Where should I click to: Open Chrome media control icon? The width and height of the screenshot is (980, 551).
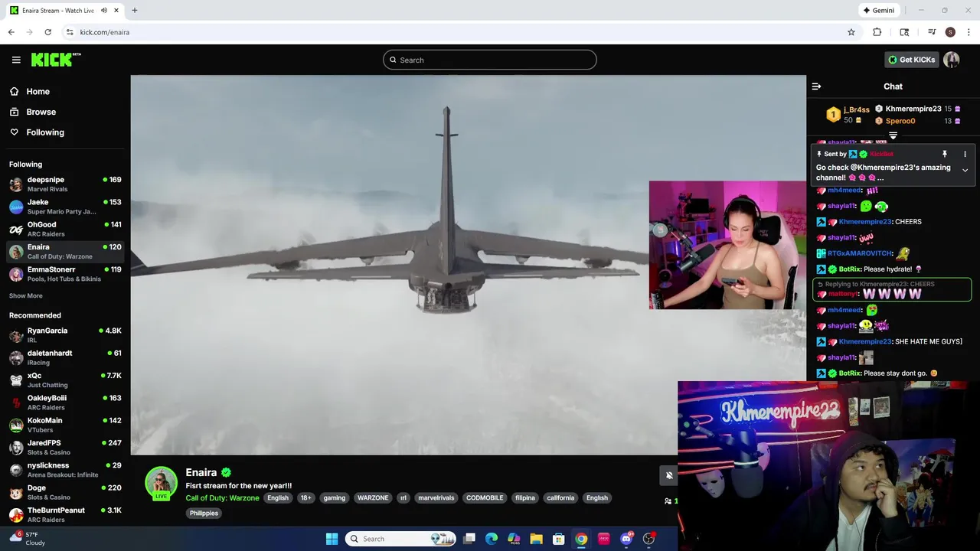932,32
